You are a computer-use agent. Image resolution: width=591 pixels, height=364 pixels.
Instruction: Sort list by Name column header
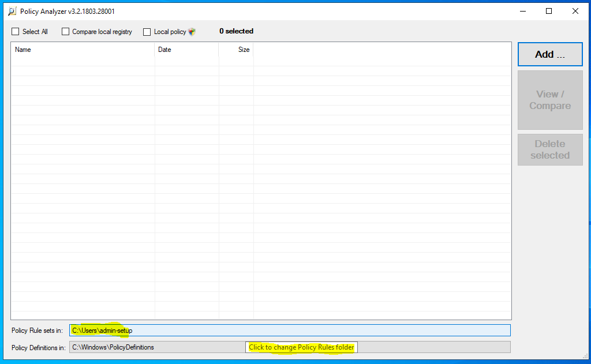coord(83,50)
